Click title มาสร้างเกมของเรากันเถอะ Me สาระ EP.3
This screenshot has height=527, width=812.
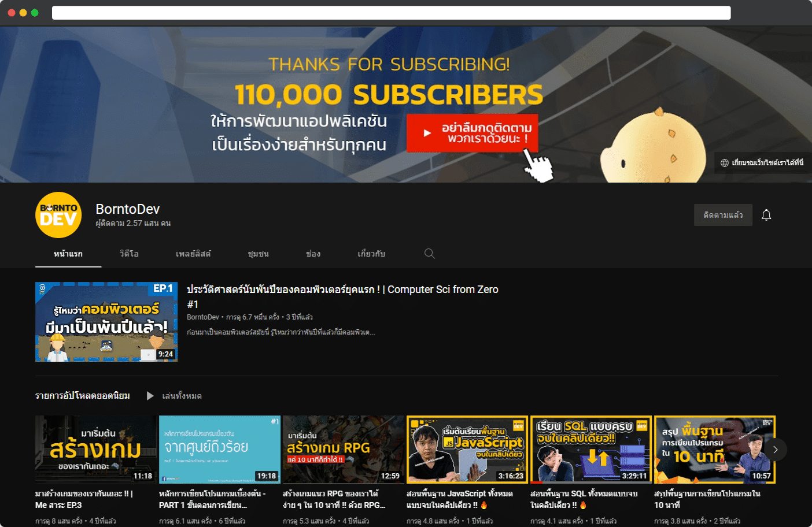[x=84, y=499]
